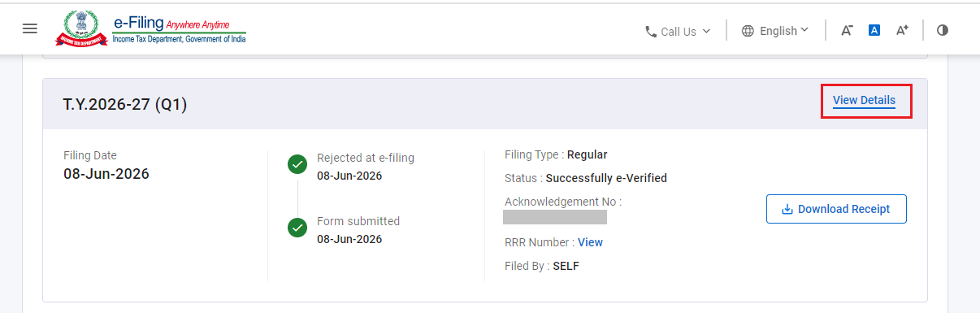Click the Download Receipt button

(836, 209)
